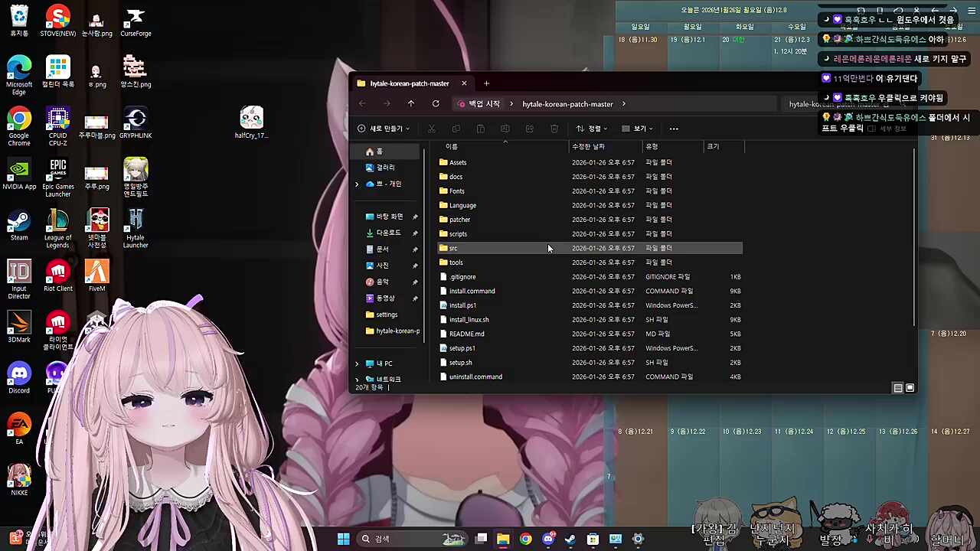Open the 새로 만들기 (New) dropdown
This screenshot has height=551, width=980.
(x=384, y=129)
